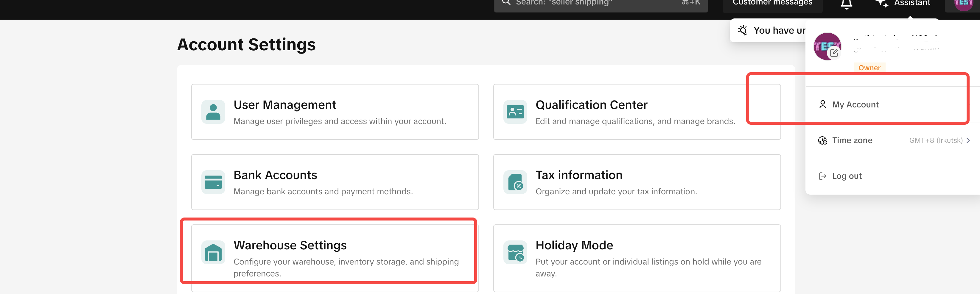
Task: Expand Time zone chevron arrow
Action: pos(968,140)
